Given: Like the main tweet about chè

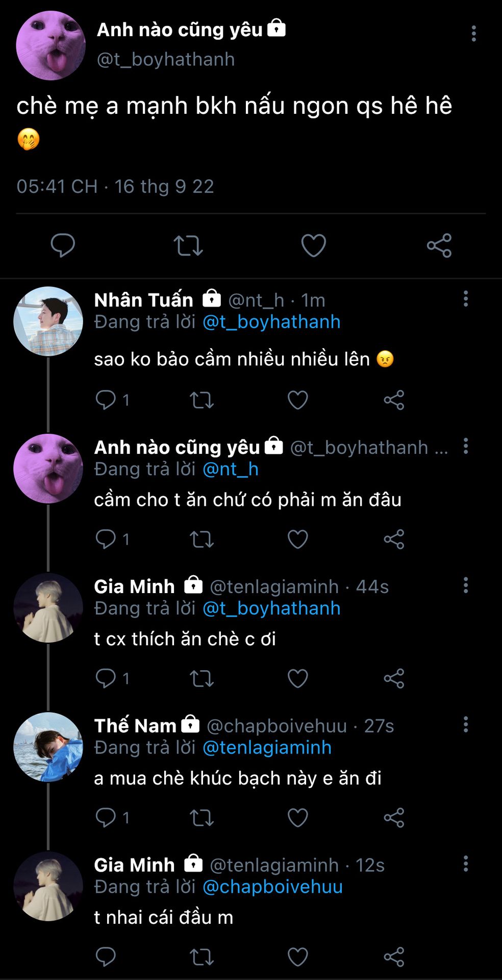Looking at the screenshot, I should coord(313,246).
